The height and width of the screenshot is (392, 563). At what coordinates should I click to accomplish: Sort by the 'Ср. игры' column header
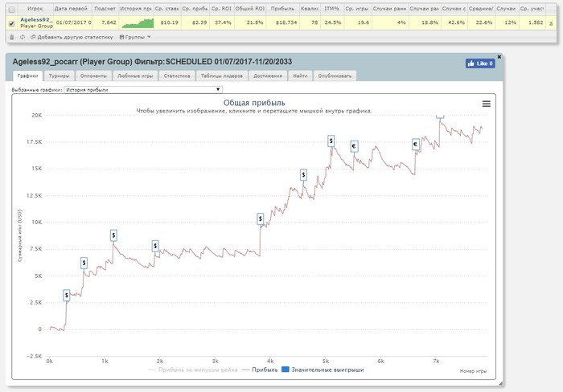click(356, 9)
